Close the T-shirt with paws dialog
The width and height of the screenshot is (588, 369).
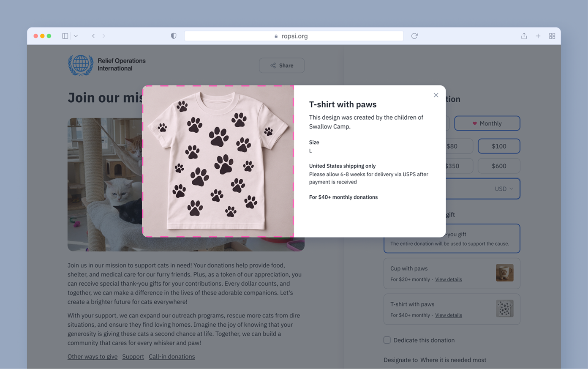(436, 95)
